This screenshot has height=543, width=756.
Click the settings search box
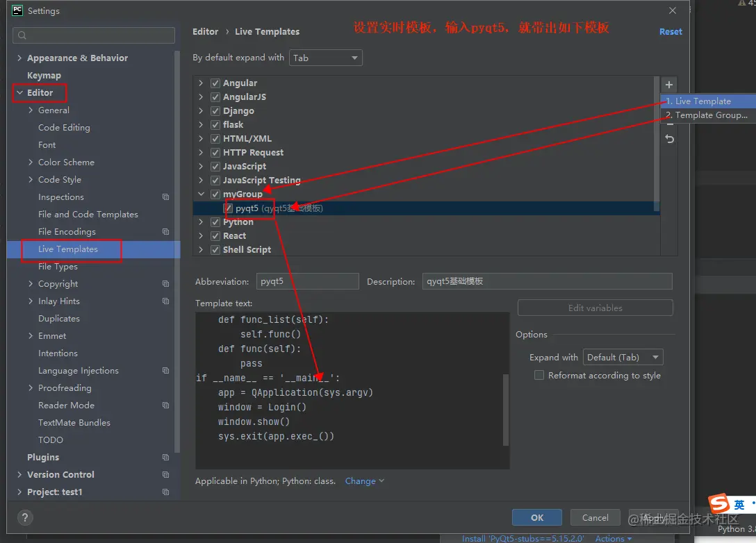(94, 35)
